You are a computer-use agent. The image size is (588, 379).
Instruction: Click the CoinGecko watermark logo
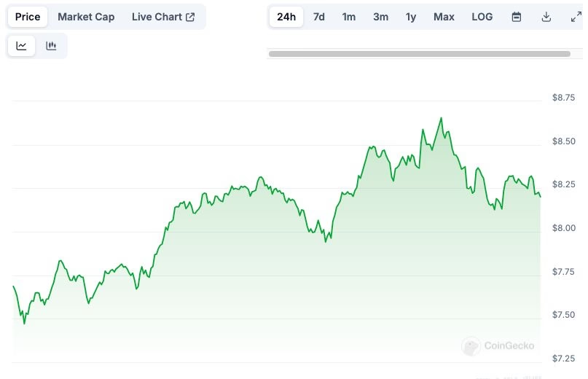tap(498, 345)
